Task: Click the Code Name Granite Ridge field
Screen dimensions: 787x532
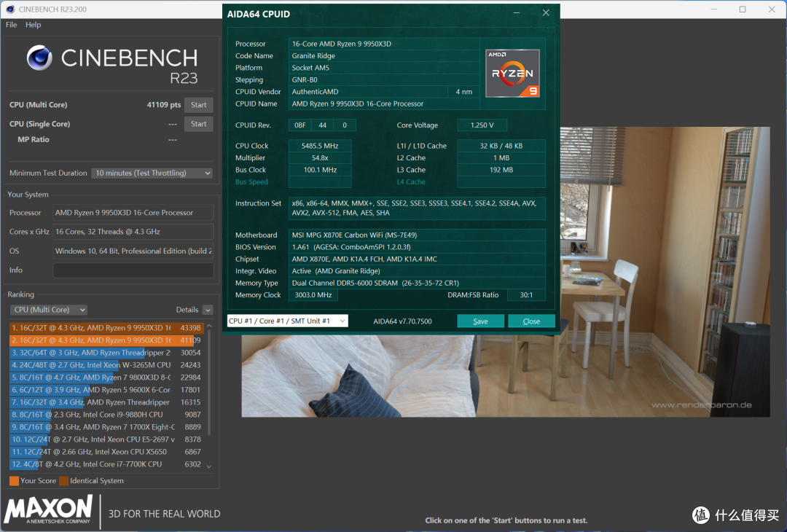Action: tap(384, 55)
